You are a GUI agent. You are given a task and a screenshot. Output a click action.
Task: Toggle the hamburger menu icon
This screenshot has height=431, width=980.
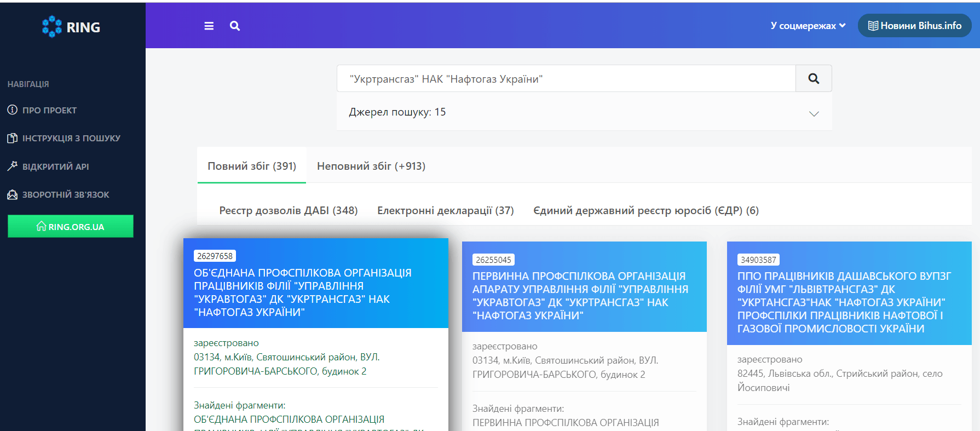coord(209,26)
